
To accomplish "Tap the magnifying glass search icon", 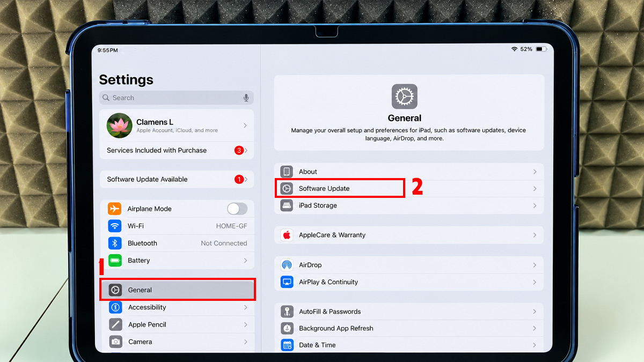I will pyautogui.click(x=106, y=98).
